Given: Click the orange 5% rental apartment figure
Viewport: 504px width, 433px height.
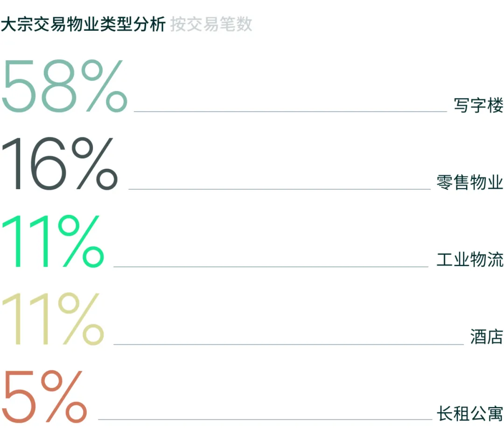Looking at the screenshot, I should coord(44,396).
